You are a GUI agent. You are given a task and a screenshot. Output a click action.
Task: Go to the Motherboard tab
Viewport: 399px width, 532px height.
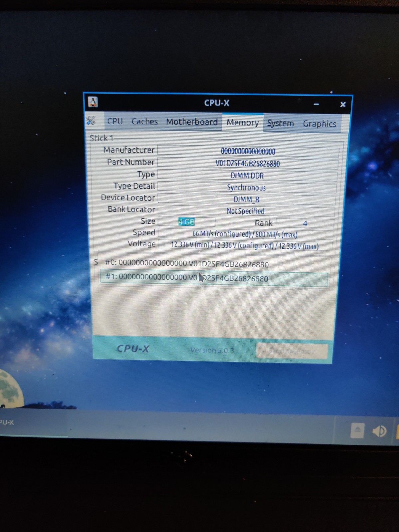click(192, 122)
